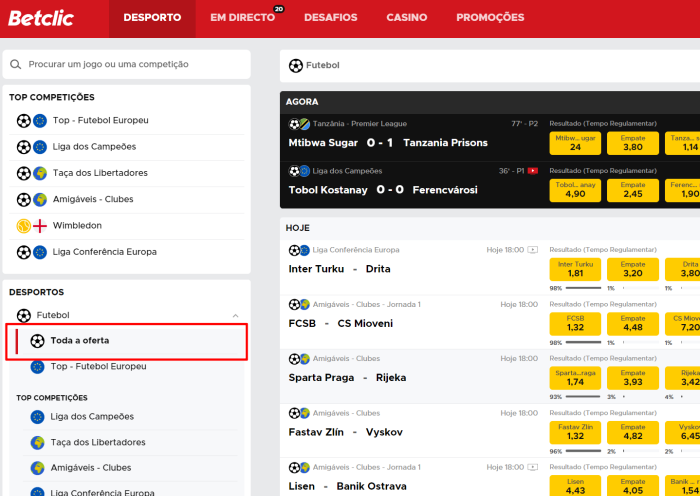Click Tanzania flag icon in Premier League row

click(x=305, y=124)
